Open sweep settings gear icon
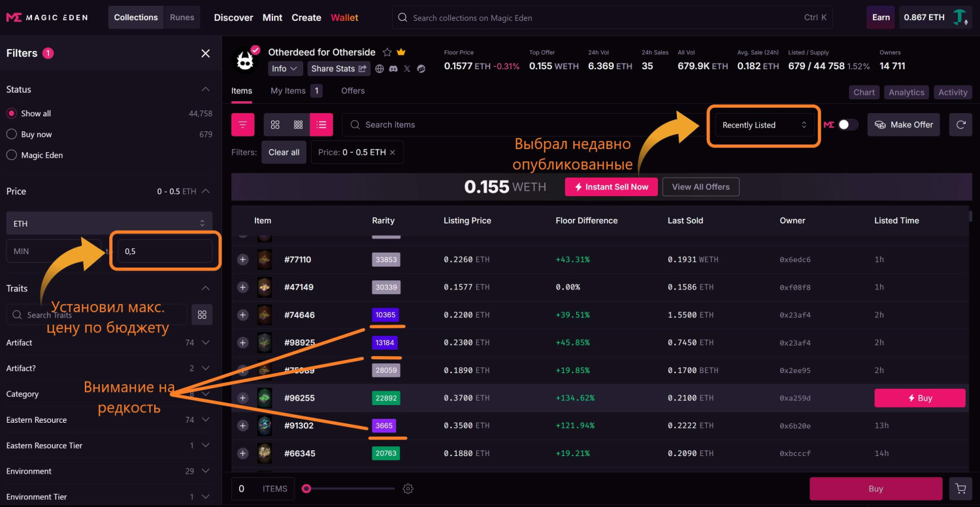 point(408,489)
